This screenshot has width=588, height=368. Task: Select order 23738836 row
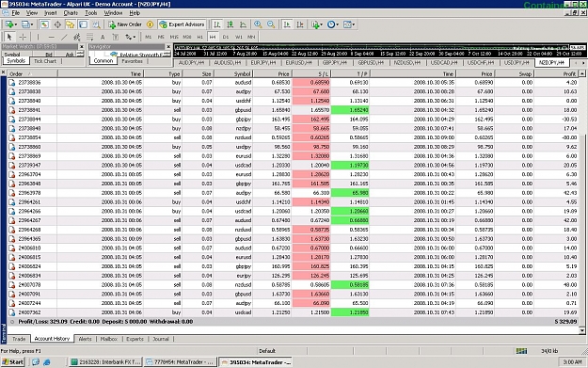pyautogui.click(x=294, y=83)
